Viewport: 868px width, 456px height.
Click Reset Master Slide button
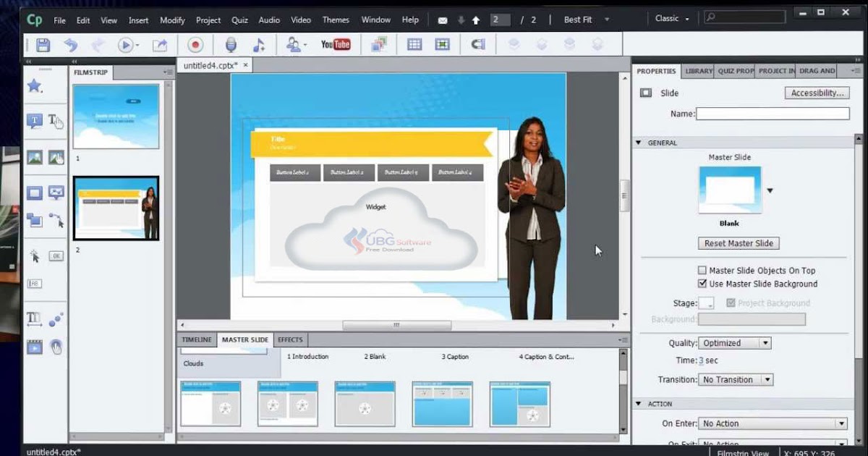pos(739,243)
